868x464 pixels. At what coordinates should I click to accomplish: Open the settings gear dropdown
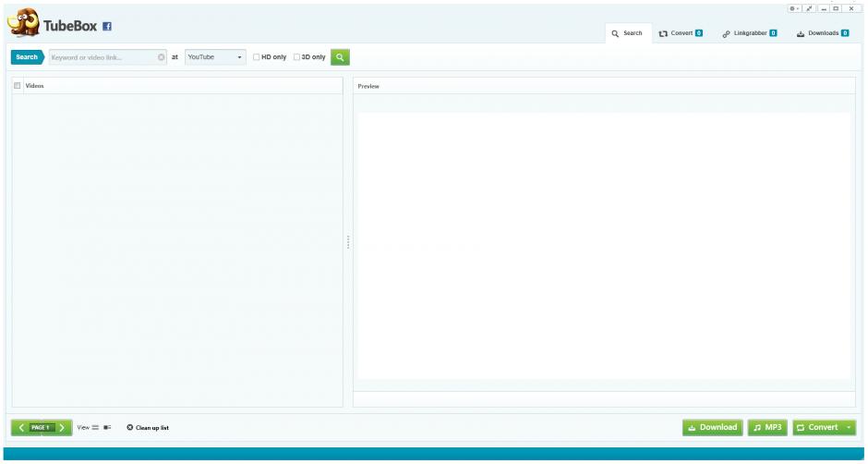[794, 8]
